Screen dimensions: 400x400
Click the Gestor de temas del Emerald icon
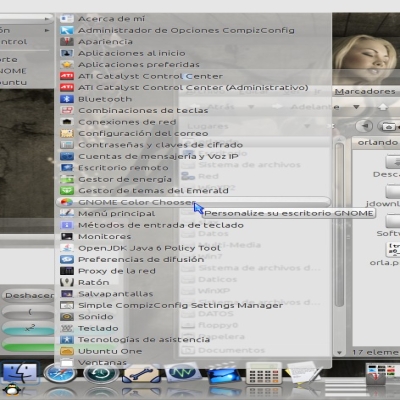tap(67, 191)
